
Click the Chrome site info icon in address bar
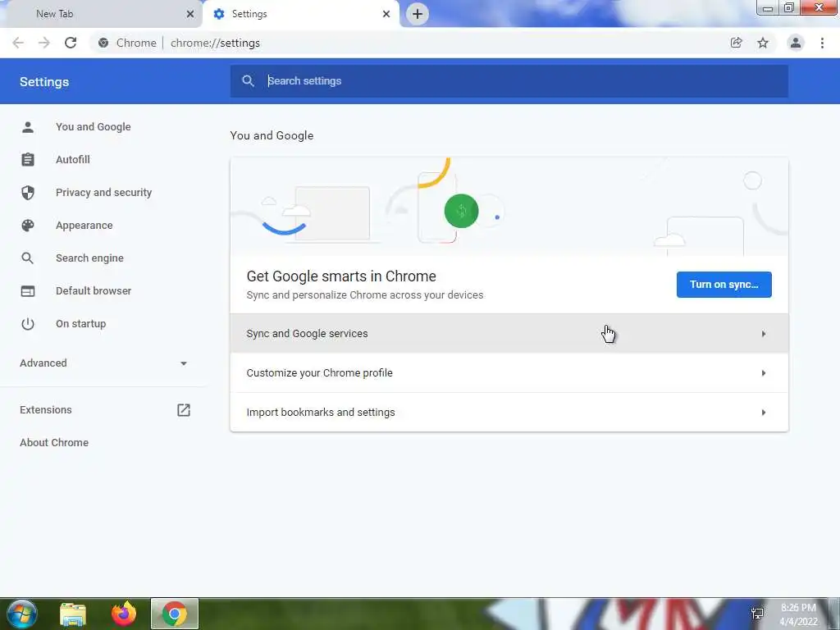pyautogui.click(x=103, y=43)
